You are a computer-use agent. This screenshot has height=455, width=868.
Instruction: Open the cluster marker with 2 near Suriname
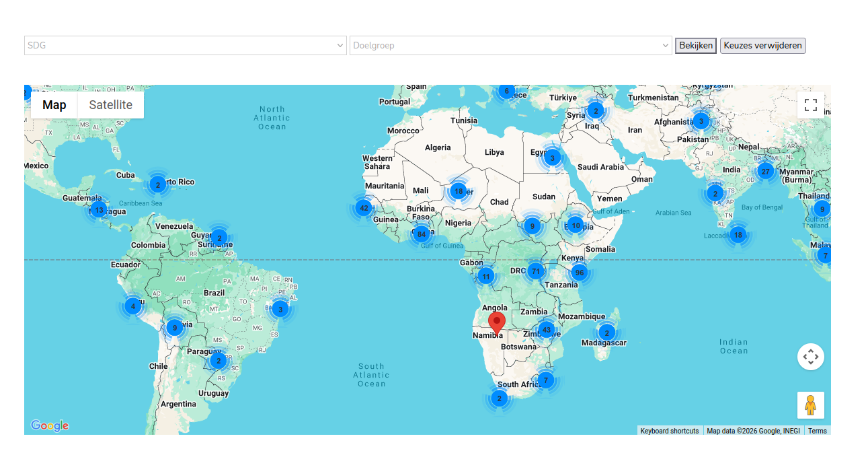[219, 238]
